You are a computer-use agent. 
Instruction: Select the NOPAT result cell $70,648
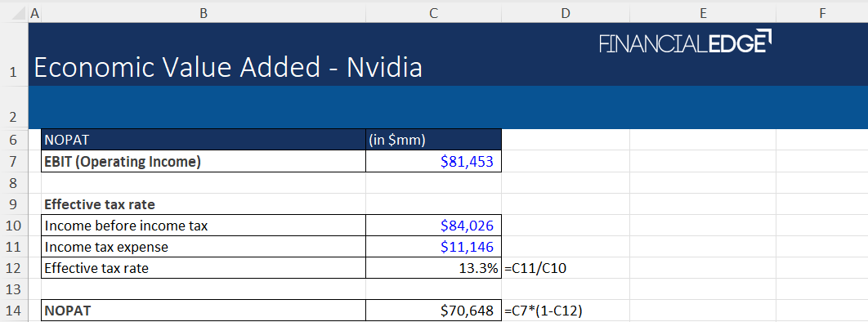(x=433, y=311)
